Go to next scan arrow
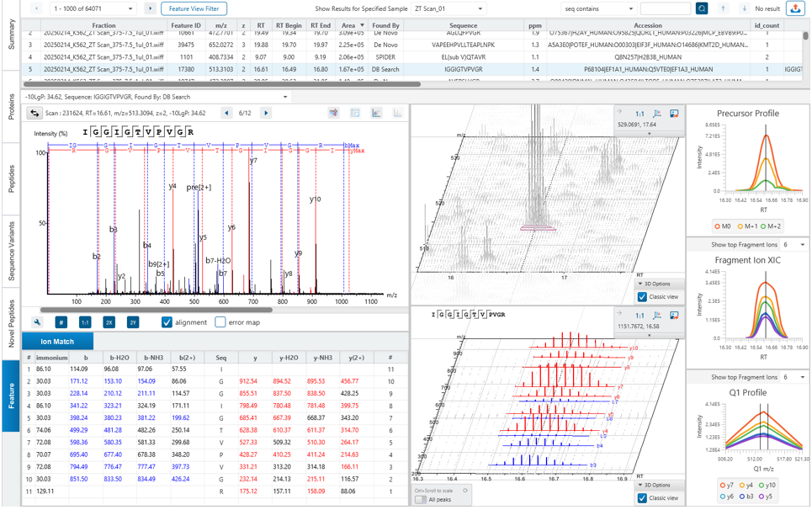 pyautogui.click(x=266, y=113)
